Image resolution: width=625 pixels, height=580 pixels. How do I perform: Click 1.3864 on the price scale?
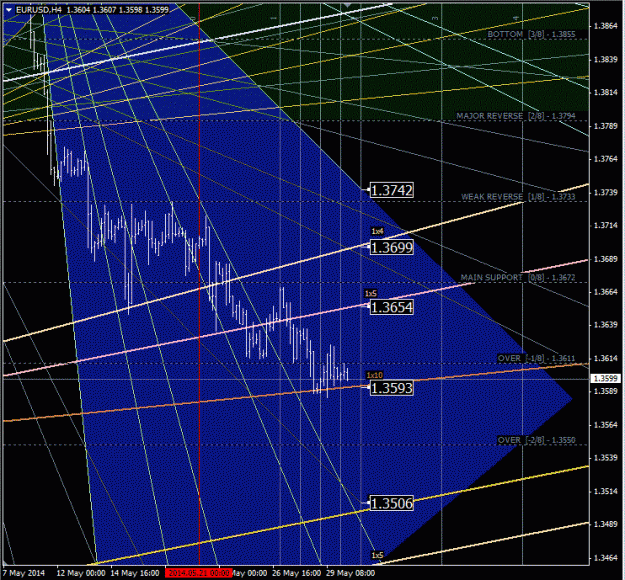pos(605,26)
